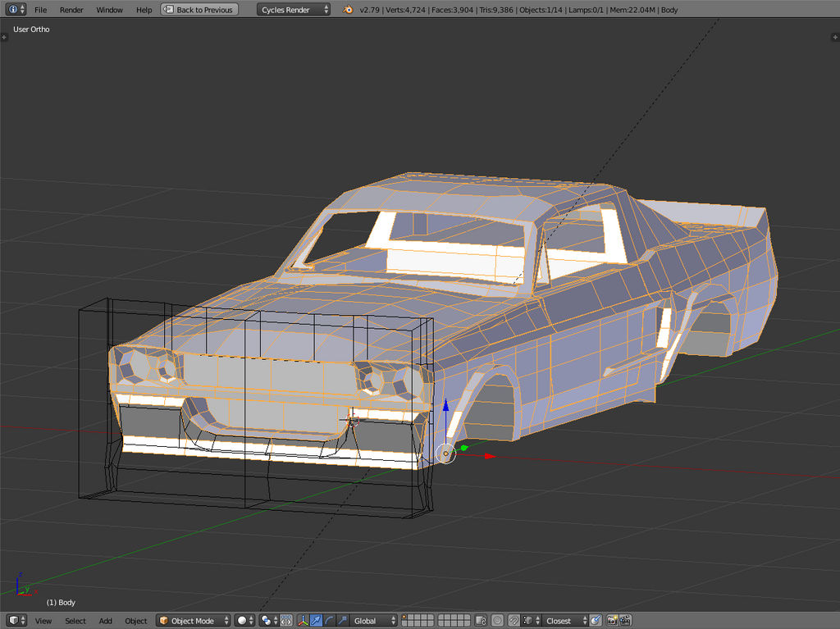Click the translate manipulator arrow icon
Image resolution: width=840 pixels, height=629 pixels.
[x=316, y=621]
